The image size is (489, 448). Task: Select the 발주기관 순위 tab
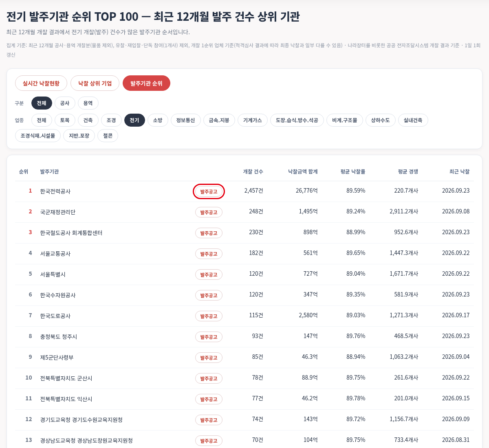(146, 83)
